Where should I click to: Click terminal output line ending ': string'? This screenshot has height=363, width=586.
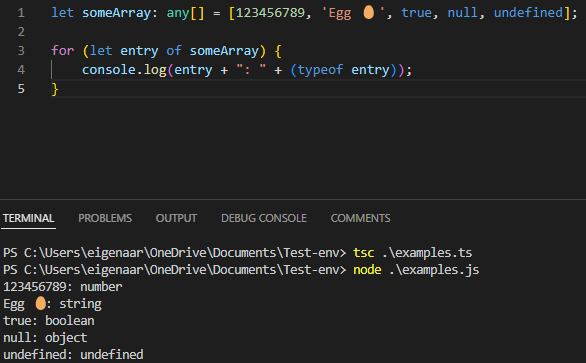click(52, 304)
